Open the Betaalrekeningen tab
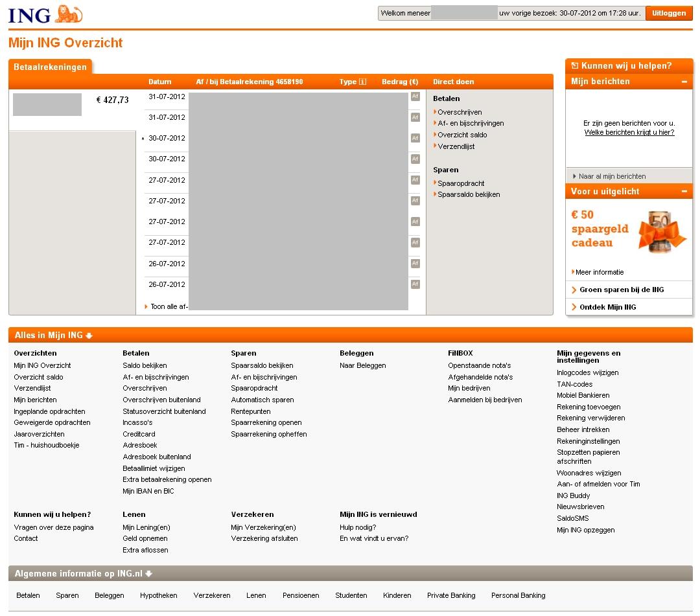Viewport: 700px width, 616px height. [x=50, y=67]
